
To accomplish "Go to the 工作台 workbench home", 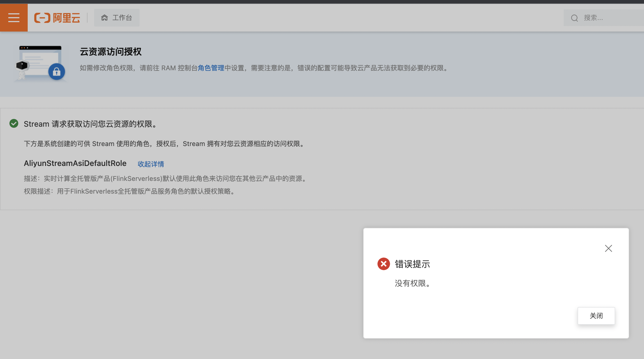I will pyautogui.click(x=117, y=18).
